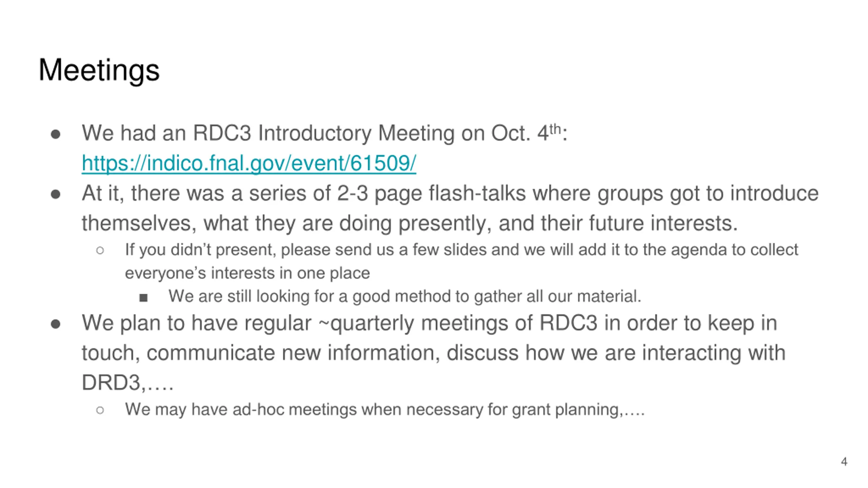Screen dimensions: 868x488
Task: Select "We may have ad-hoc meetings" sub-bullet text
Action: click(385, 409)
